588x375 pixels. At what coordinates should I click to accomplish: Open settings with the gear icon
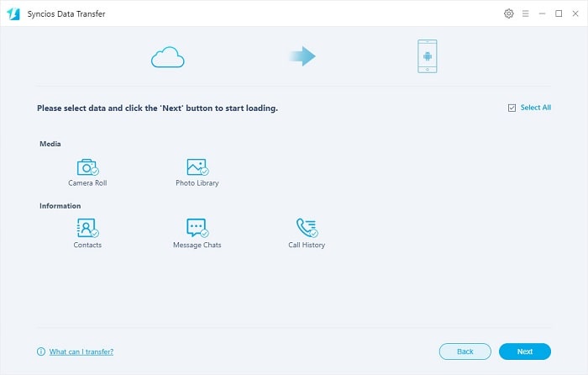[508, 14]
